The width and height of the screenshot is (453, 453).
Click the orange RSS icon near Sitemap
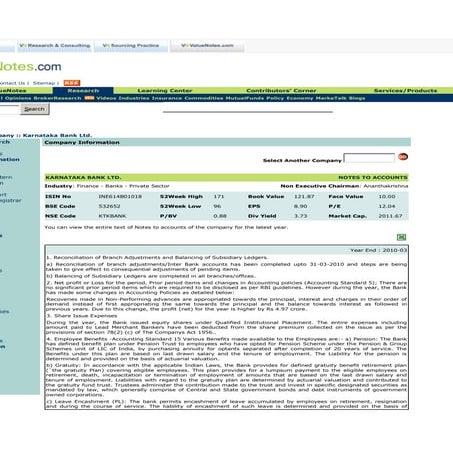coord(72,83)
